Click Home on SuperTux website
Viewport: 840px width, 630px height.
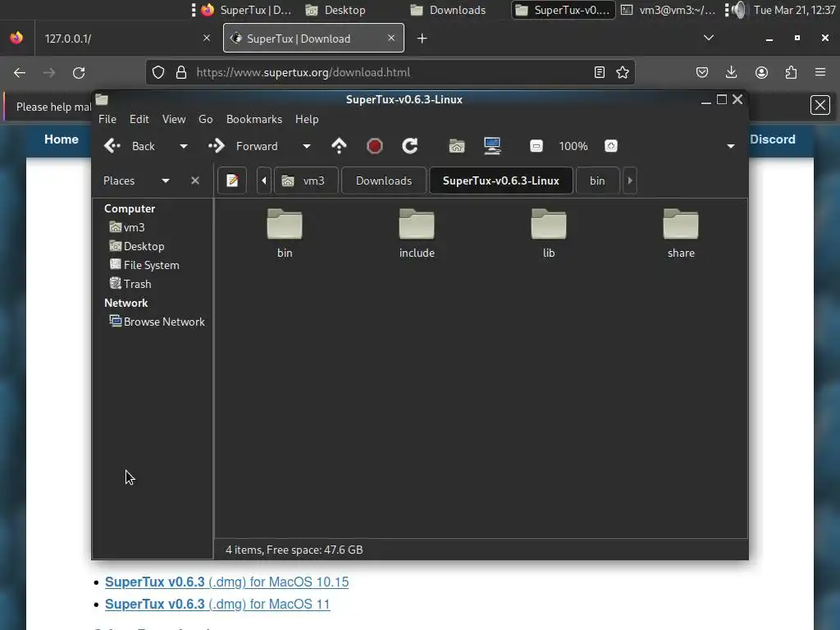61,139
